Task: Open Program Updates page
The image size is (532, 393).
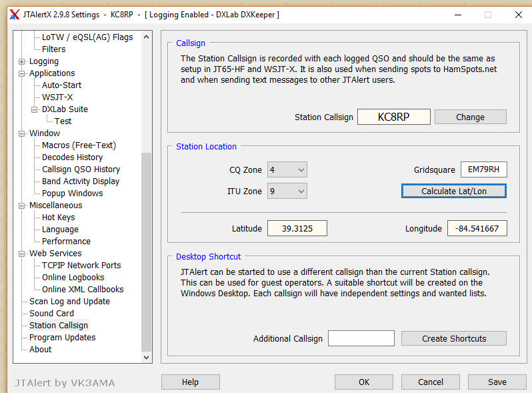Action: pyautogui.click(x=63, y=338)
